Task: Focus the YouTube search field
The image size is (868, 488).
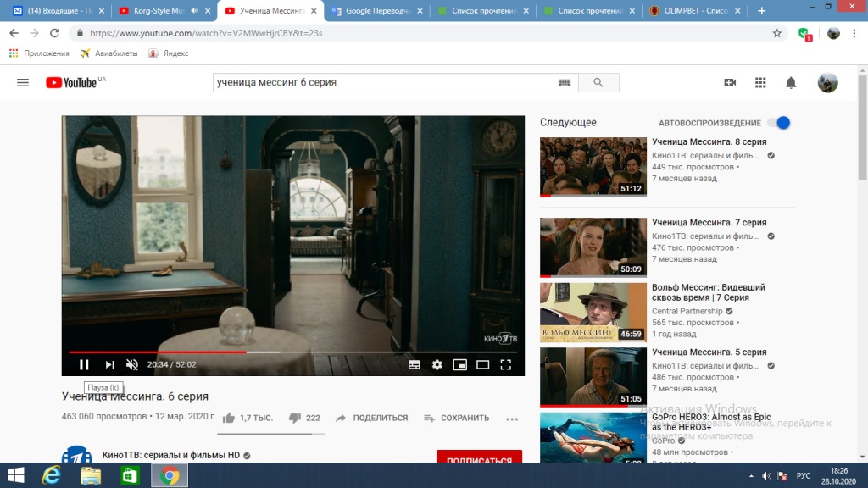Action: click(x=386, y=82)
